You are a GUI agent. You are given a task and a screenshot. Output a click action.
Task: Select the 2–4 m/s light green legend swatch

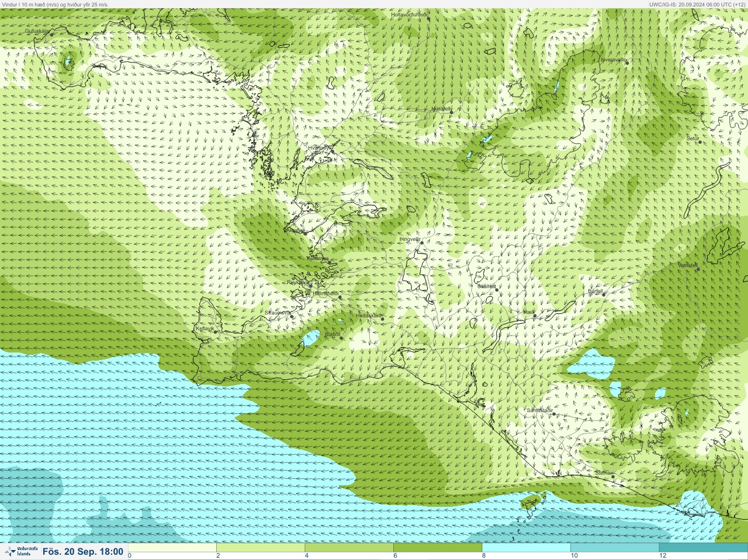click(x=261, y=548)
